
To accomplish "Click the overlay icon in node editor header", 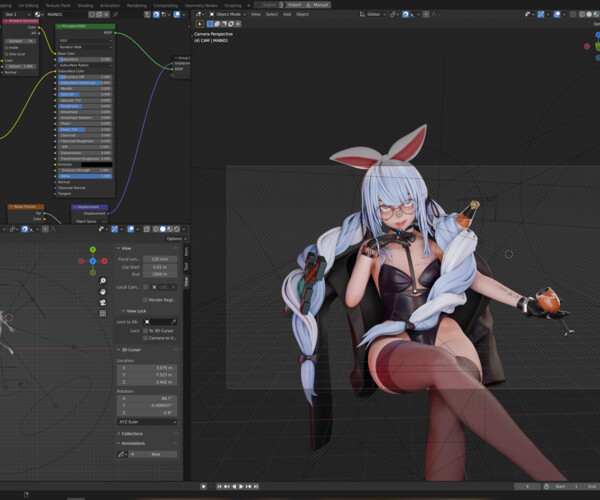I will point(177,15).
